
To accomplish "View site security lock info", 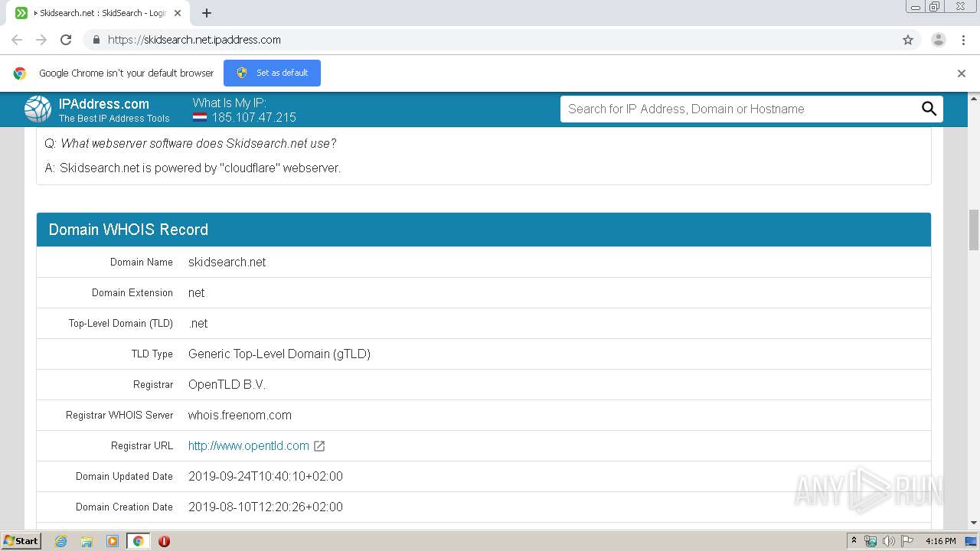I will tap(96, 40).
